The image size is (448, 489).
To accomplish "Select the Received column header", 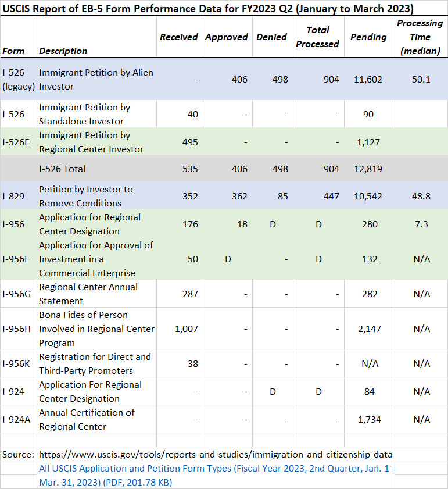I will tap(178, 37).
